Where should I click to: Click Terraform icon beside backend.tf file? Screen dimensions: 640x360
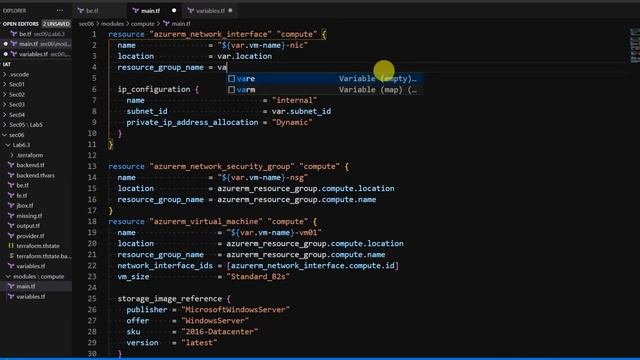click(x=11, y=165)
